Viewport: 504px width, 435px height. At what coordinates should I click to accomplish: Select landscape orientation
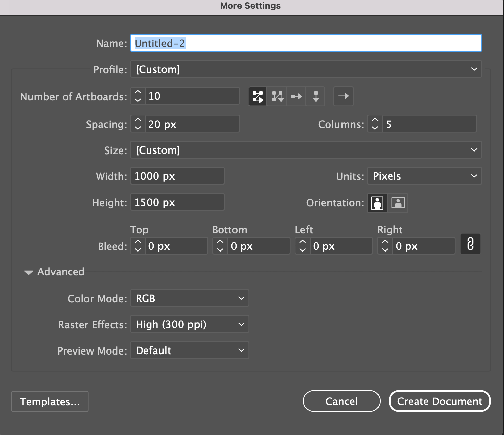point(398,203)
